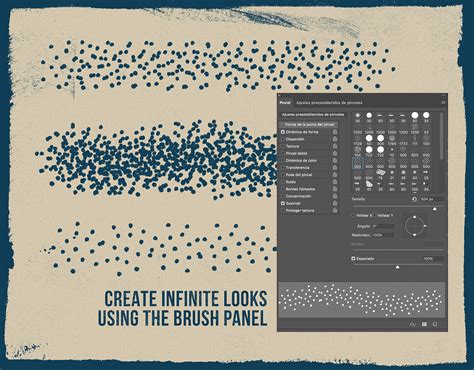Image resolution: width=474 pixels, height=370 pixels.
Task: Toggle lock icon for Ruido
Action: point(335,182)
